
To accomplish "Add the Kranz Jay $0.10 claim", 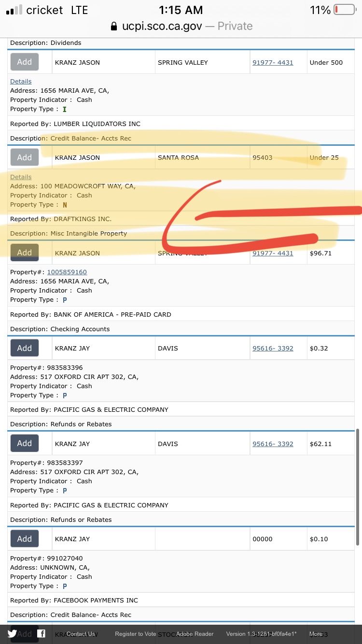I will click(25, 539).
